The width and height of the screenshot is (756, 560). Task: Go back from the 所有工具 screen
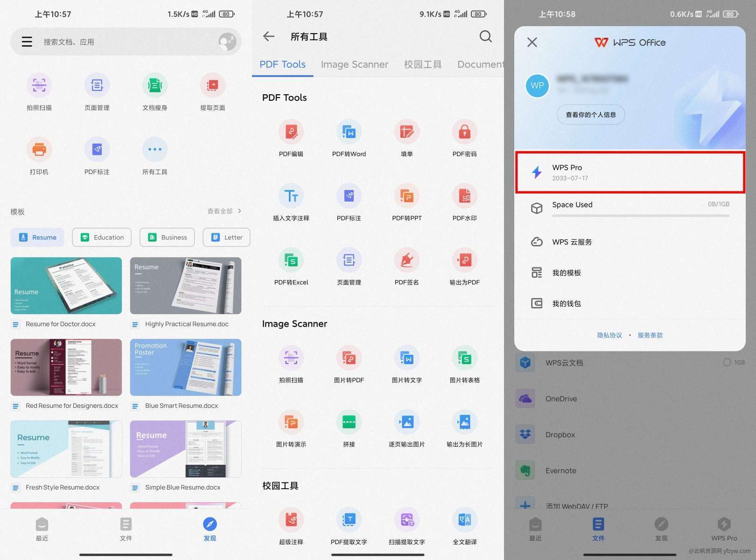point(269,36)
